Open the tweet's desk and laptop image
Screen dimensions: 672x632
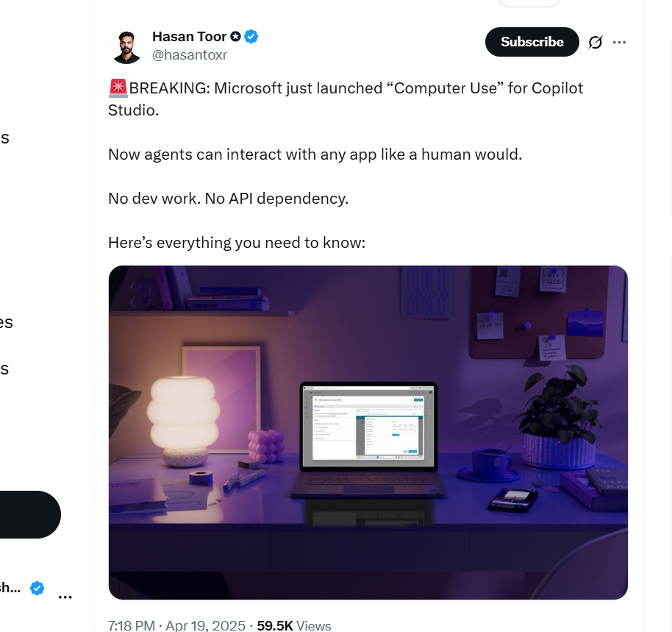point(368,433)
